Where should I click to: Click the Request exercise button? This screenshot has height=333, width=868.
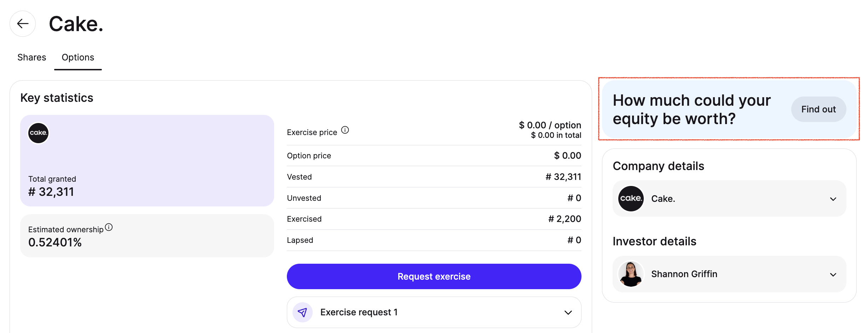click(434, 276)
